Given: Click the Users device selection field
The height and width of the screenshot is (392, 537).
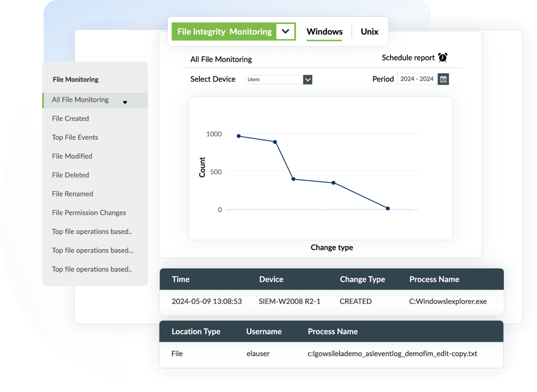Looking at the screenshot, I should coord(274,80).
